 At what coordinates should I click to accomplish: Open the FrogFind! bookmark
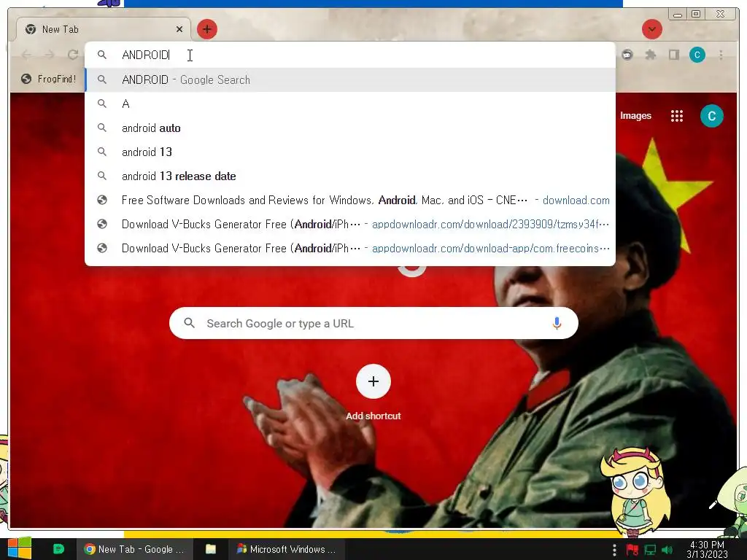pyautogui.click(x=49, y=79)
